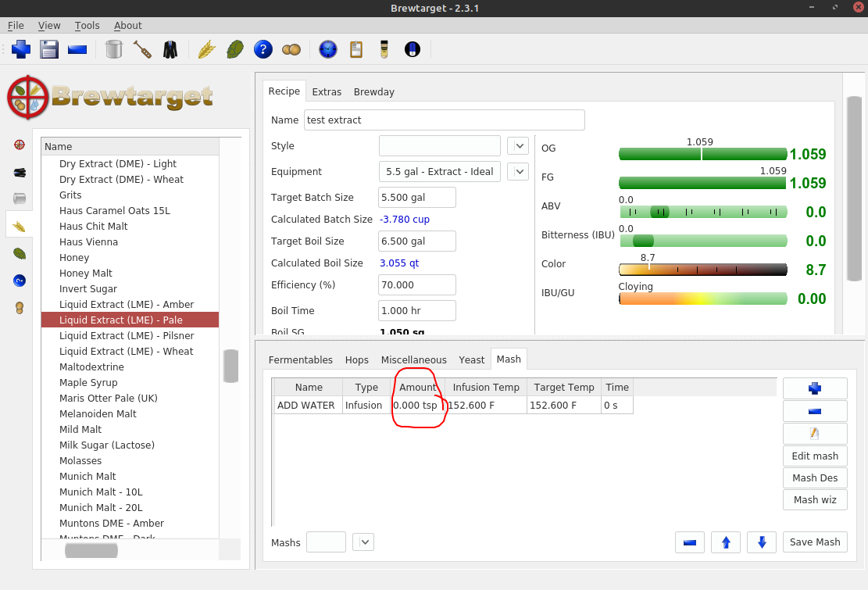The image size is (868, 590).
Task: Edit the mash step with the notepad pencil button
Action: click(x=815, y=434)
